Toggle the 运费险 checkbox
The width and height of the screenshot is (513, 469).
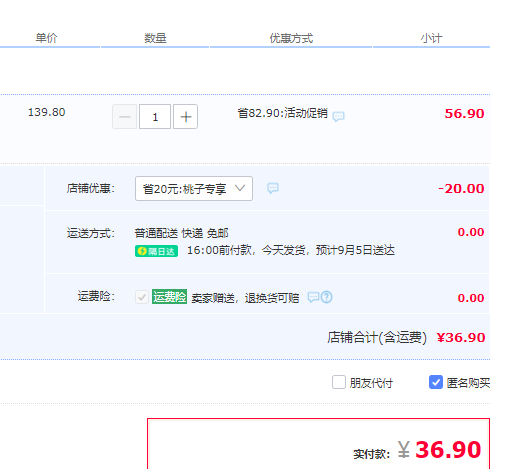142,297
